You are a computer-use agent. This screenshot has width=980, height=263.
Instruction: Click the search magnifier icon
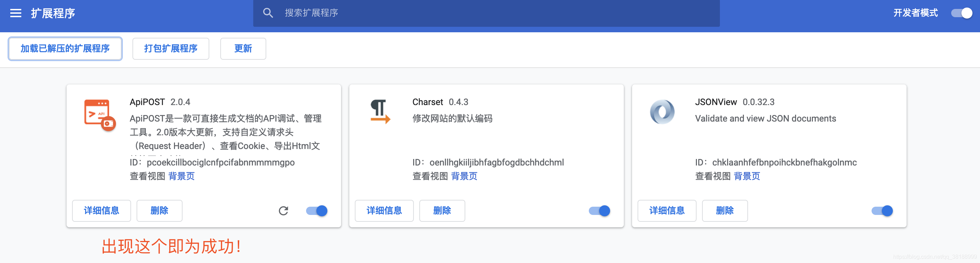coord(268,13)
